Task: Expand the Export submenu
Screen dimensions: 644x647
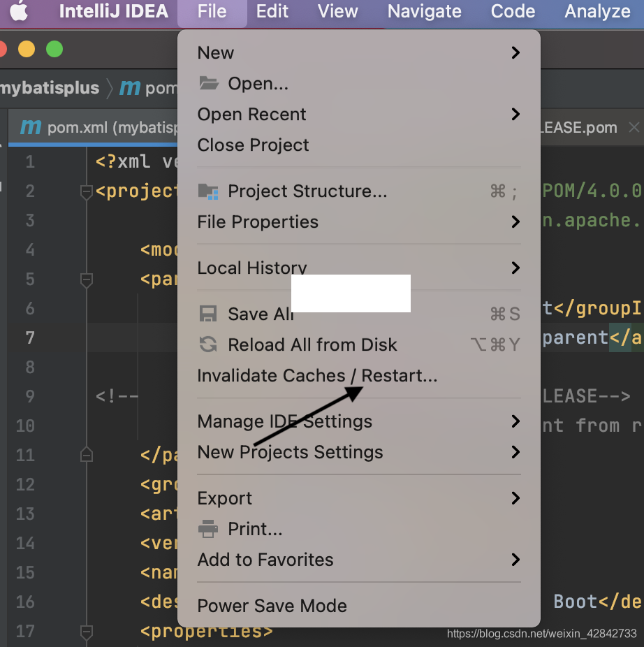Action: pyautogui.click(x=359, y=498)
